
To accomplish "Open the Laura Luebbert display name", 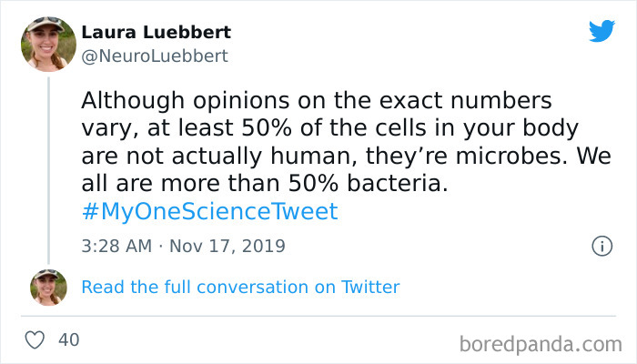I will coord(156,32).
